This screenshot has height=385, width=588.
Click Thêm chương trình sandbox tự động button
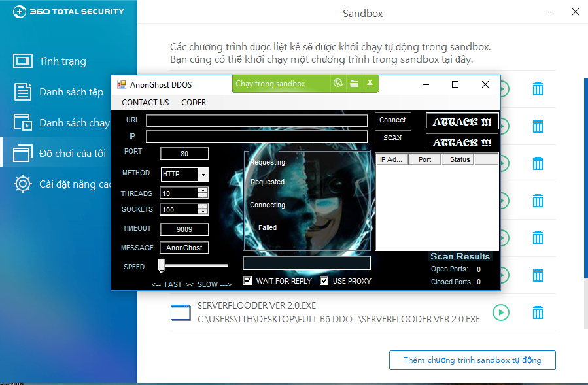pos(472,360)
